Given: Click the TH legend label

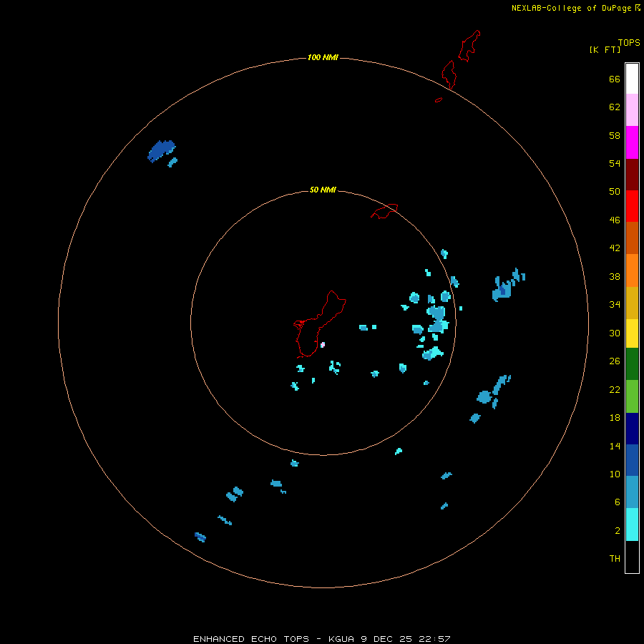Looking at the screenshot, I should tap(615, 558).
